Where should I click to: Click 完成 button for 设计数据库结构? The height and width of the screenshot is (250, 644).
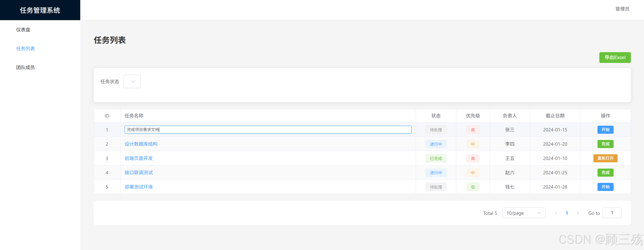click(605, 144)
